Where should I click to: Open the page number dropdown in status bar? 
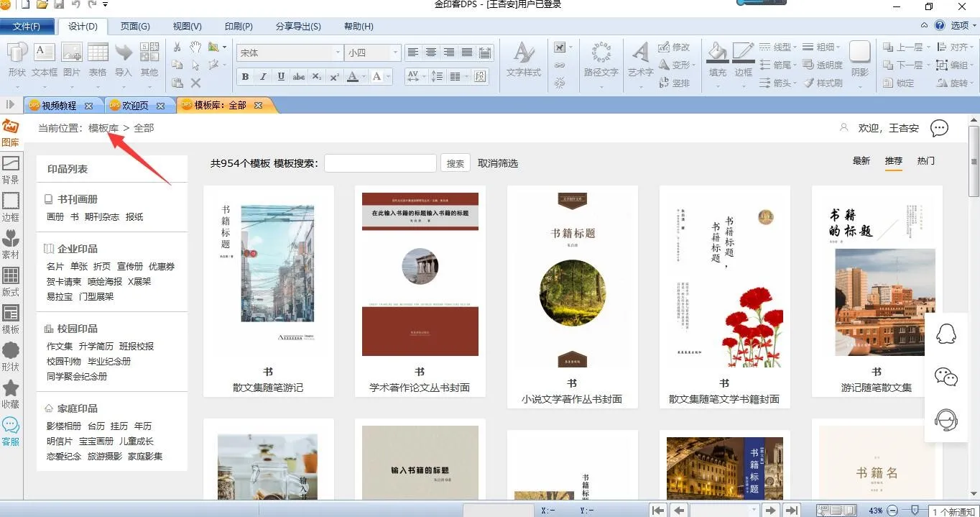[x=754, y=510]
